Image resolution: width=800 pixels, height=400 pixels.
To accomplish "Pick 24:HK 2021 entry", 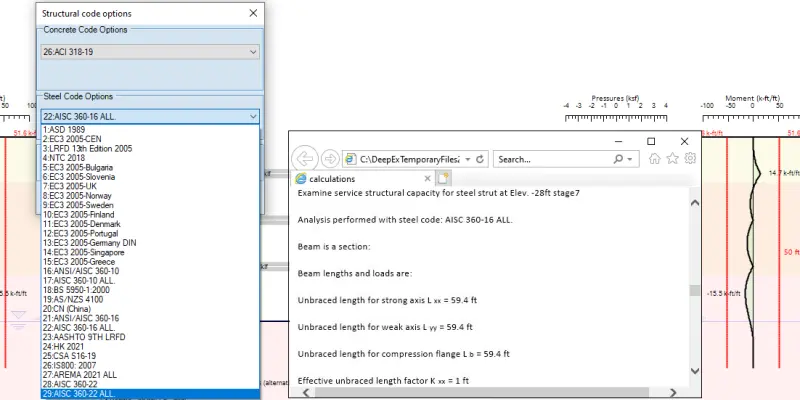I will (x=63, y=346).
